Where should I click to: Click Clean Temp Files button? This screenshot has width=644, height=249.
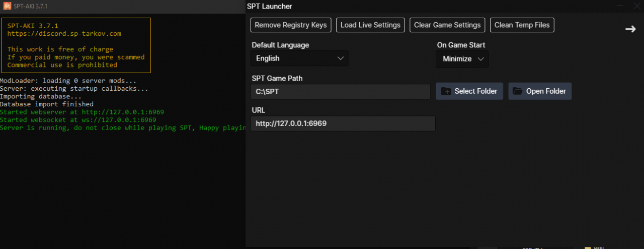click(522, 25)
